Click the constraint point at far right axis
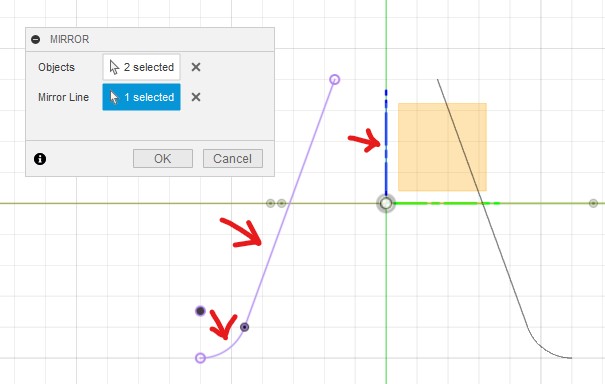The width and height of the screenshot is (605, 384). [593, 203]
